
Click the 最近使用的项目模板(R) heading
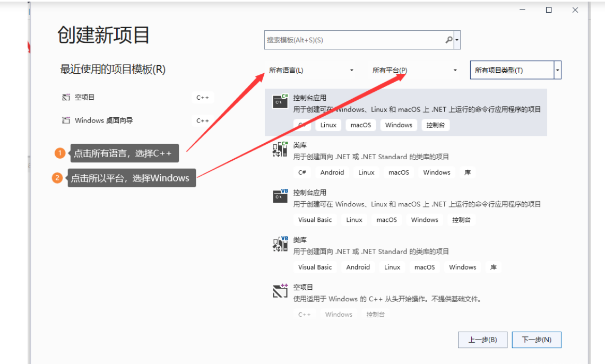click(x=113, y=70)
